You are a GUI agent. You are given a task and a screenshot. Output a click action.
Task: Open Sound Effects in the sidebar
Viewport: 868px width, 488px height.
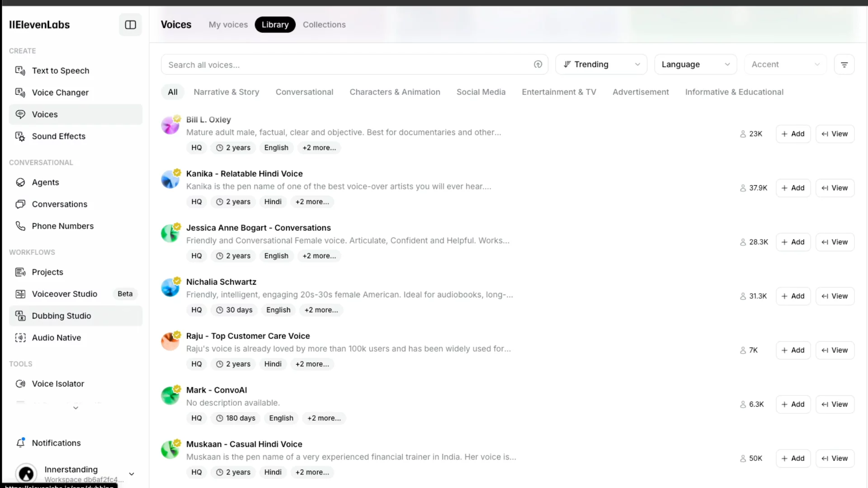(x=58, y=136)
